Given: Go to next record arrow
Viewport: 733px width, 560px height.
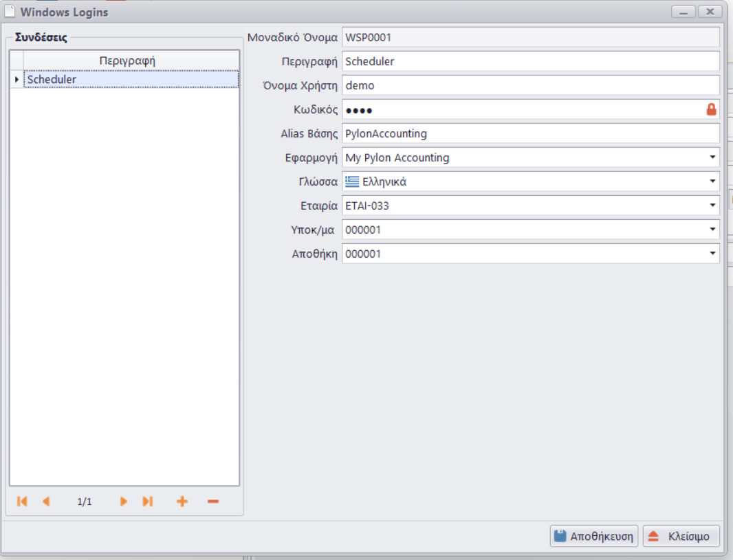Looking at the screenshot, I should 124,502.
